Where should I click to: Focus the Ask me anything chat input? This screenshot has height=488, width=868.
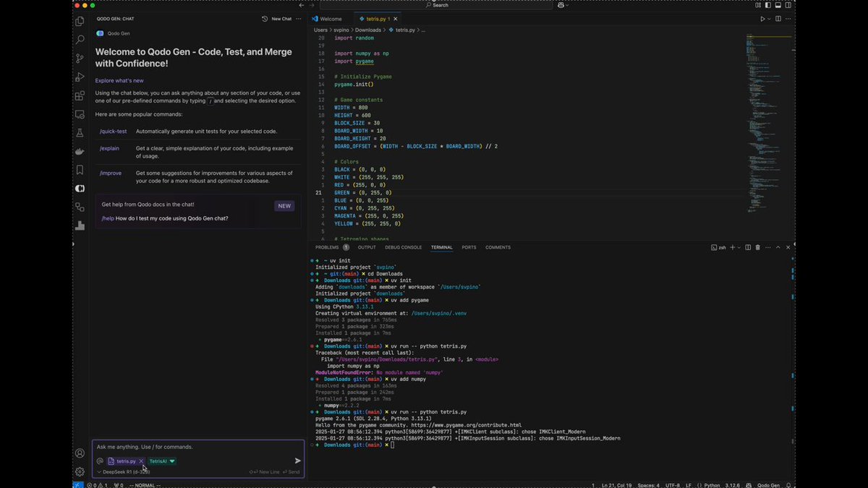point(198,447)
